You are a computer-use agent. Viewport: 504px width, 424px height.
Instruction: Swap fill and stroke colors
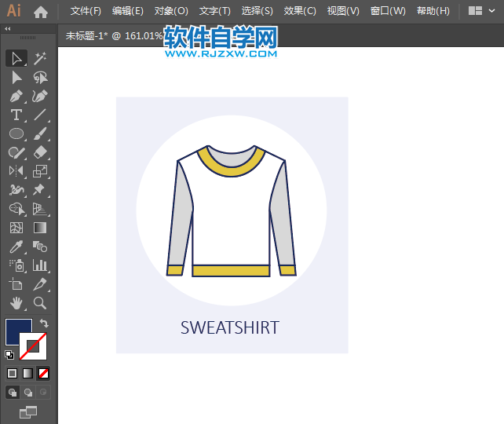[x=44, y=323]
